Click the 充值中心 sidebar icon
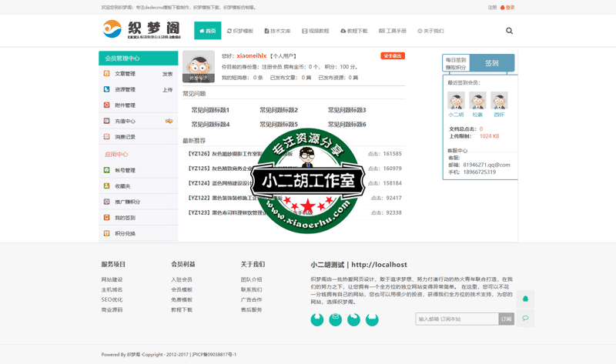The image size is (616, 364). tap(106, 121)
